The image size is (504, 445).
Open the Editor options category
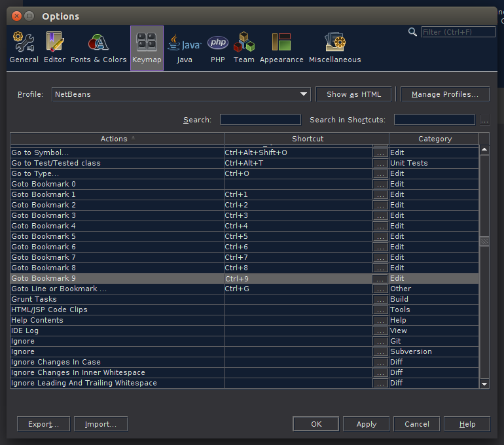(54, 48)
